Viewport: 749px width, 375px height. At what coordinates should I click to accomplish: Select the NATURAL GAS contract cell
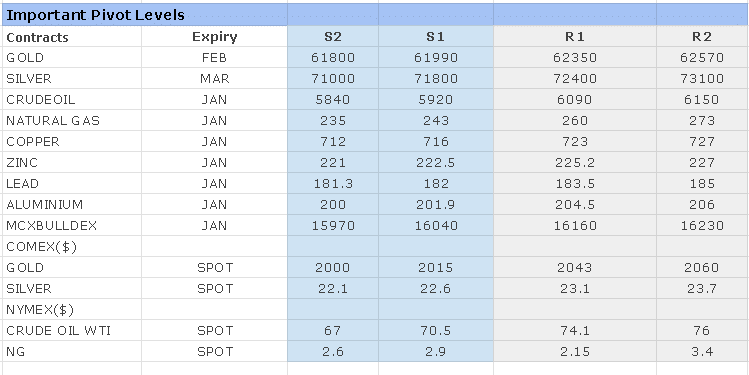click(x=72, y=121)
